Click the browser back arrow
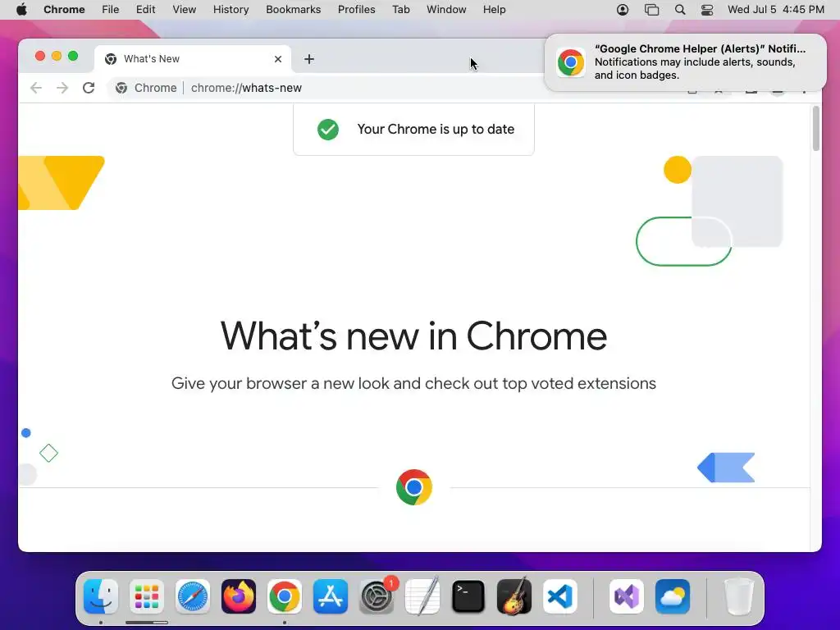The image size is (840, 630). coord(36,88)
